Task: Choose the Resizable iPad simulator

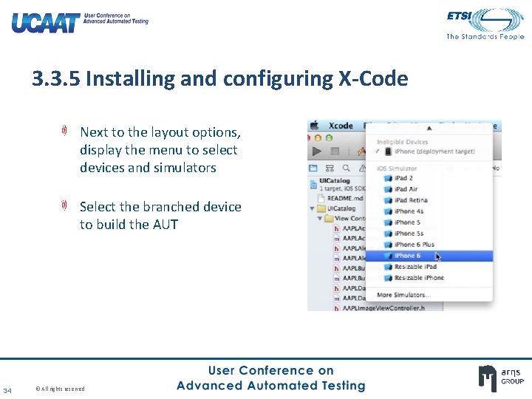Action: [x=429, y=267]
